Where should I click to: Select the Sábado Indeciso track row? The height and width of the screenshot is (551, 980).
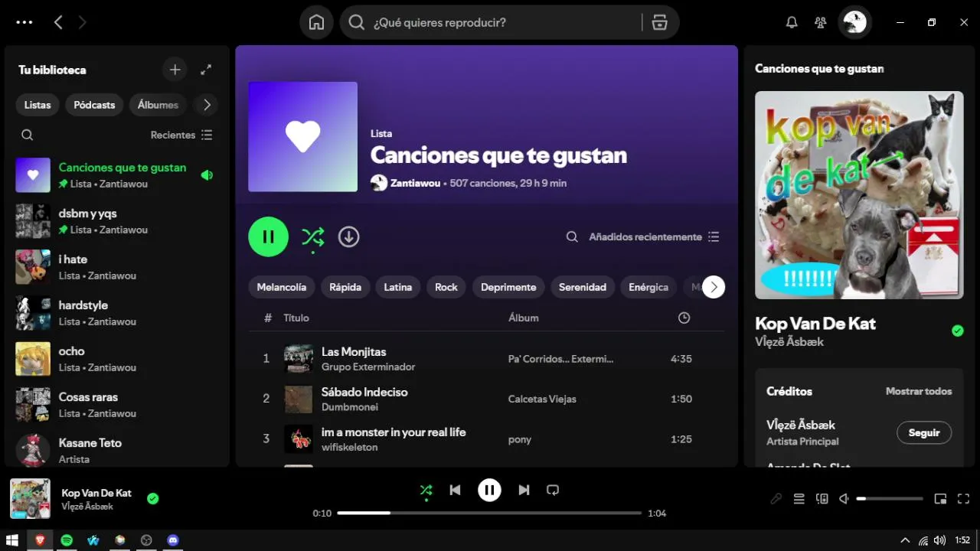(x=486, y=399)
